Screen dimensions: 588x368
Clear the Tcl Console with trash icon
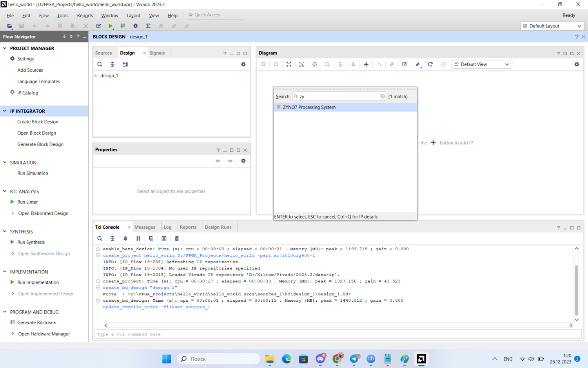coord(177,239)
